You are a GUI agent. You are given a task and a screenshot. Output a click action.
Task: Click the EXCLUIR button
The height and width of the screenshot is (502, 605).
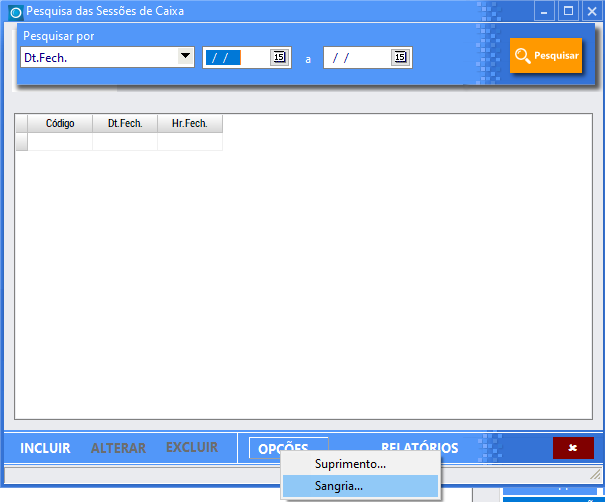pyautogui.click(x=191, y=448)
